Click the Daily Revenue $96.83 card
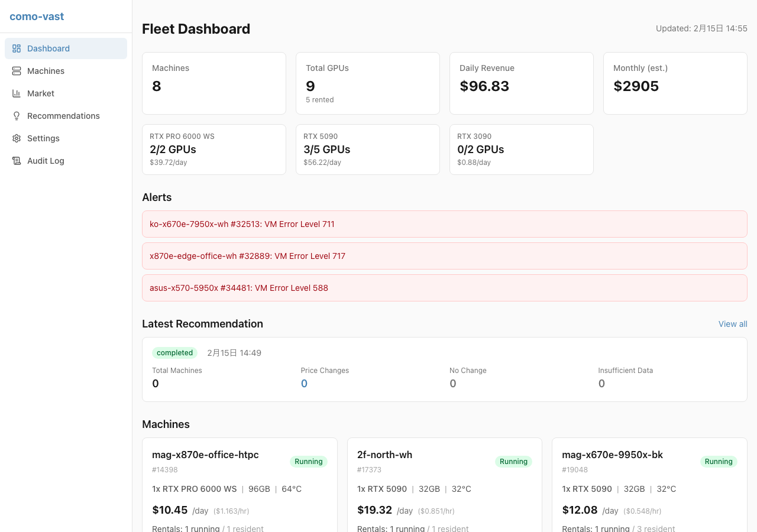 [x=522, y=83]
